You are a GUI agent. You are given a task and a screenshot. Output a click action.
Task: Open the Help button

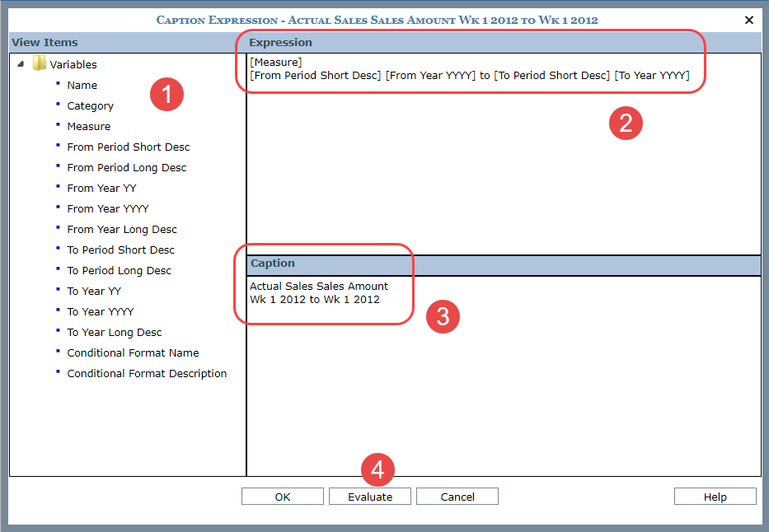click(715, 497)
